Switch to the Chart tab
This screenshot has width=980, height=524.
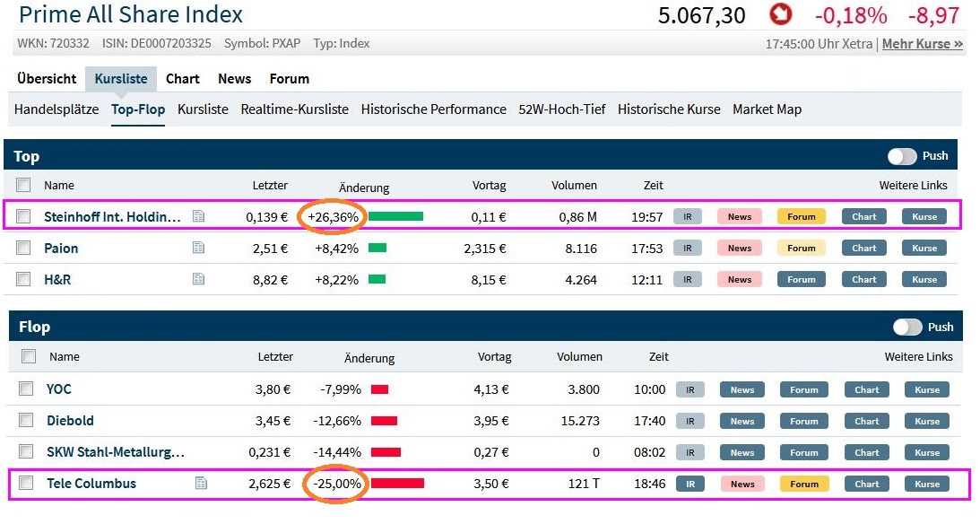click(182, 79)
